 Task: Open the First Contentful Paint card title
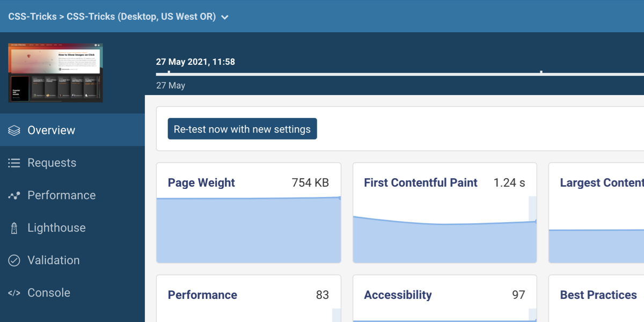(x=420, y=183)
